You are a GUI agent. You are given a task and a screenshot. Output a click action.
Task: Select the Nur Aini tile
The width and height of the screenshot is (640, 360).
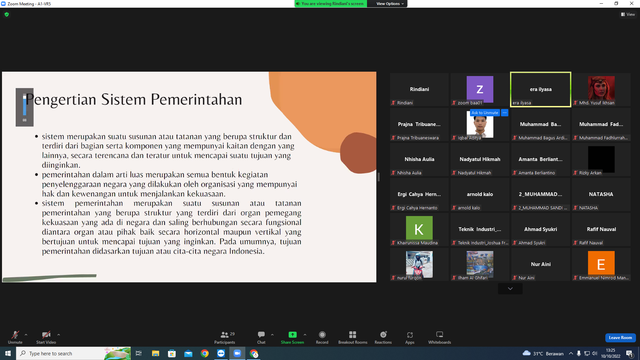pos(540,265)
